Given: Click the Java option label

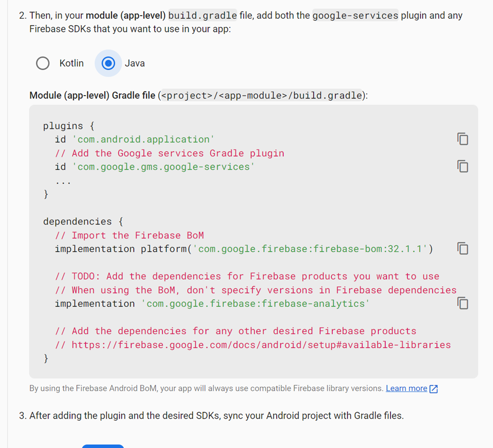Looking at the screenshot, I should point(135,63).
